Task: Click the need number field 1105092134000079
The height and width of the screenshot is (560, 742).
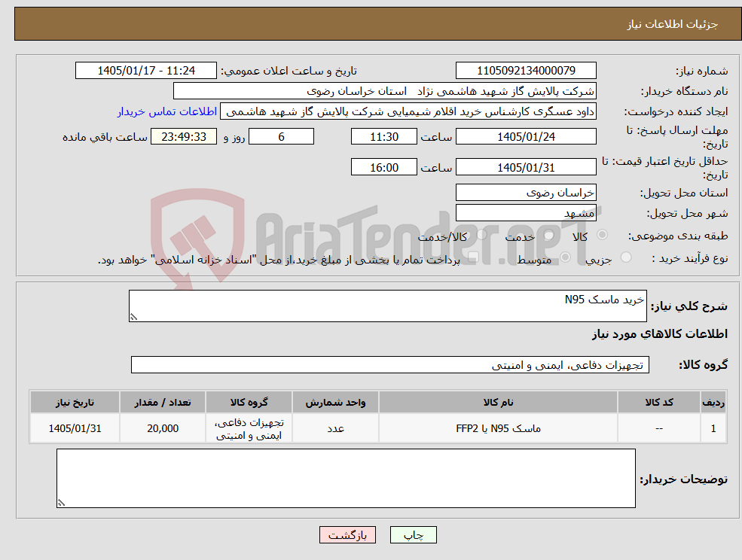Action: [526, 71]
